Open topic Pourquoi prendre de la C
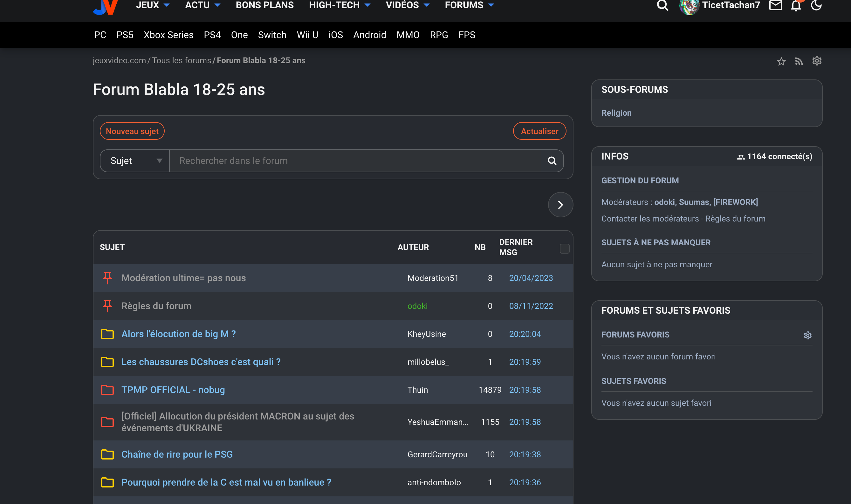 click(226, 482)
